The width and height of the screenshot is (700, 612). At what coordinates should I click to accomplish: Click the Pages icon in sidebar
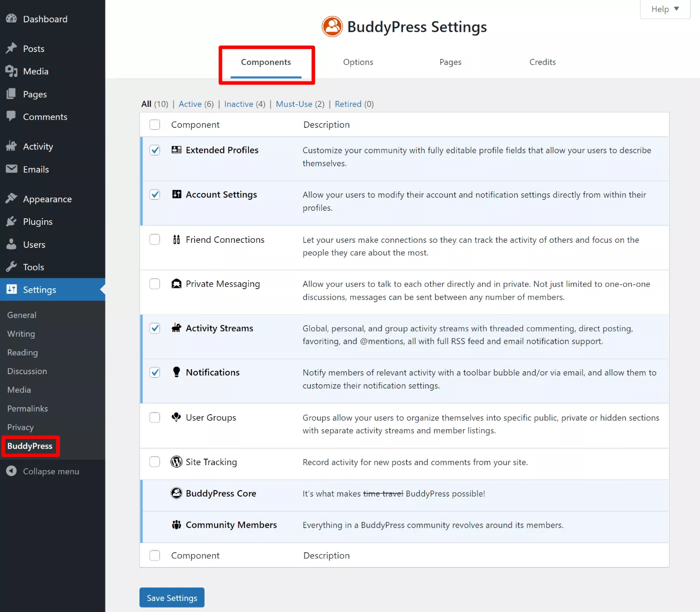click(11, 94)
